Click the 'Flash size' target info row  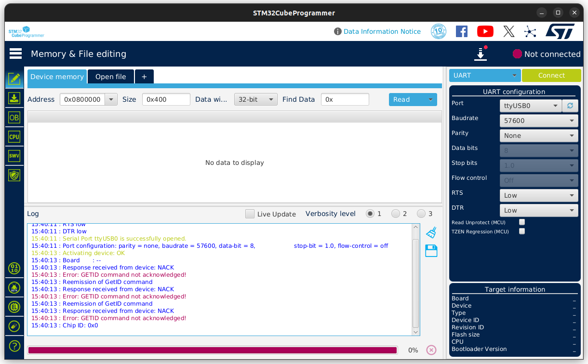pyautogui.click(x=514, y=335)
